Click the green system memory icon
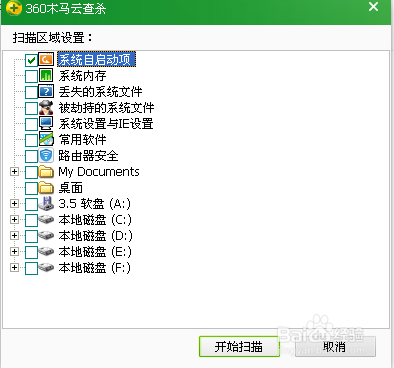The width and height of the screenshot is (394, 368). pyautogui.click(x=46, y=75)
